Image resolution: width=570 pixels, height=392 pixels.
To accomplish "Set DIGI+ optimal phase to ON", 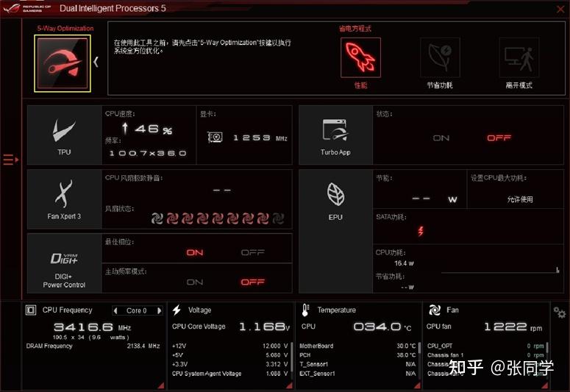I will pyautogui.click(x=194, y=252).
